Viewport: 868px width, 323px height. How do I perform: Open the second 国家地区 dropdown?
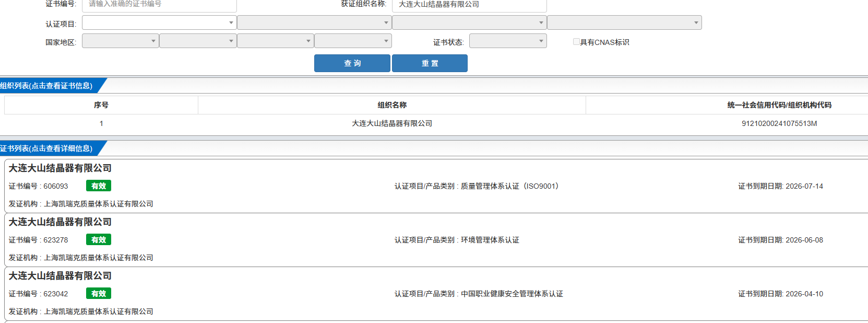198,41
